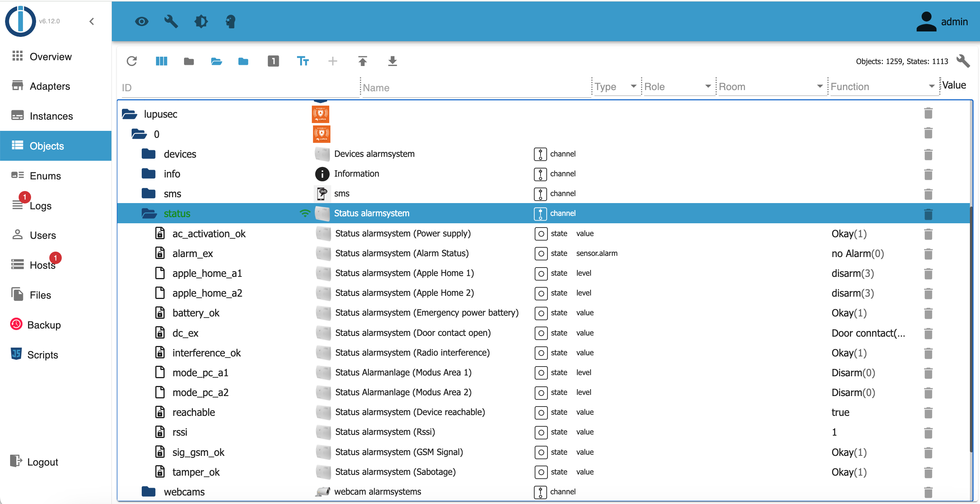Click the Logout link
Screen dimensions: 980x504
[42, 462]
